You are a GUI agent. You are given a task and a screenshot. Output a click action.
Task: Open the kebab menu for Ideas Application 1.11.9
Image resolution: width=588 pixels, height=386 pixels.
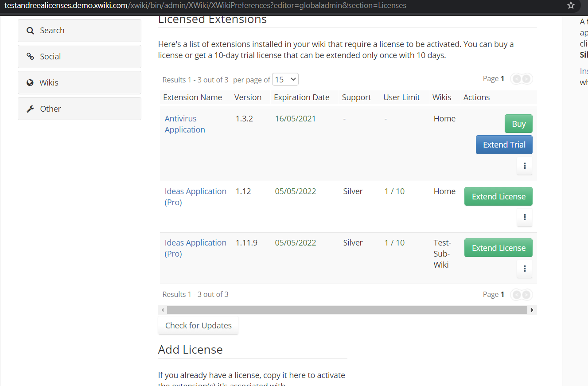click(x=524, y=268)
